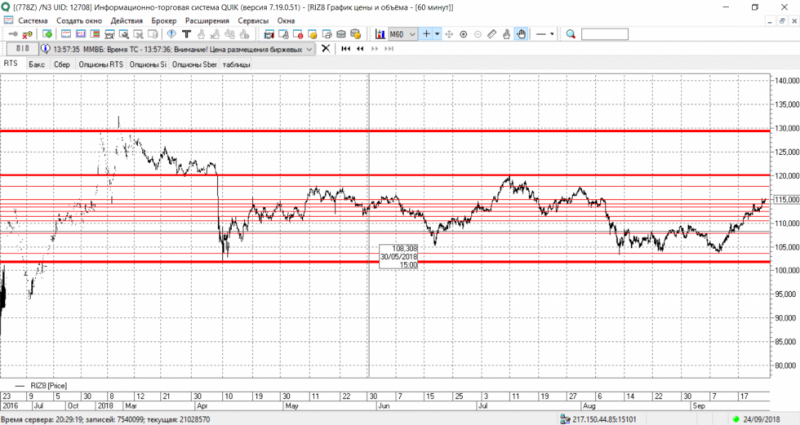Click the green arrow window icon
The height and width of the screenshot is (425, 800).
[x=47, y=34]
